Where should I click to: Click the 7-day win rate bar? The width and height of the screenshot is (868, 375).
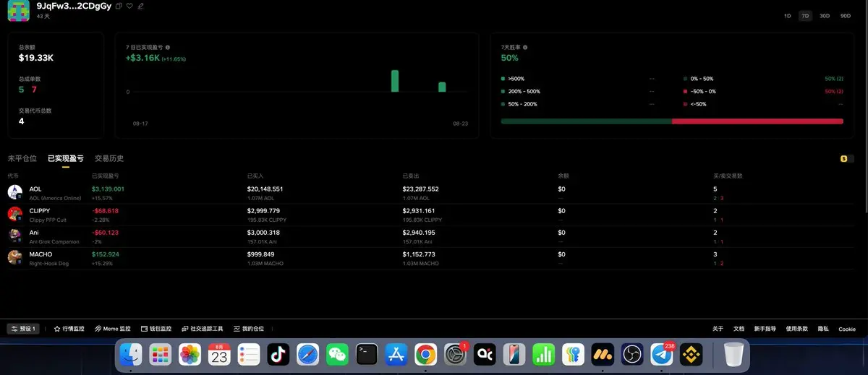click(x=672, y=121)
